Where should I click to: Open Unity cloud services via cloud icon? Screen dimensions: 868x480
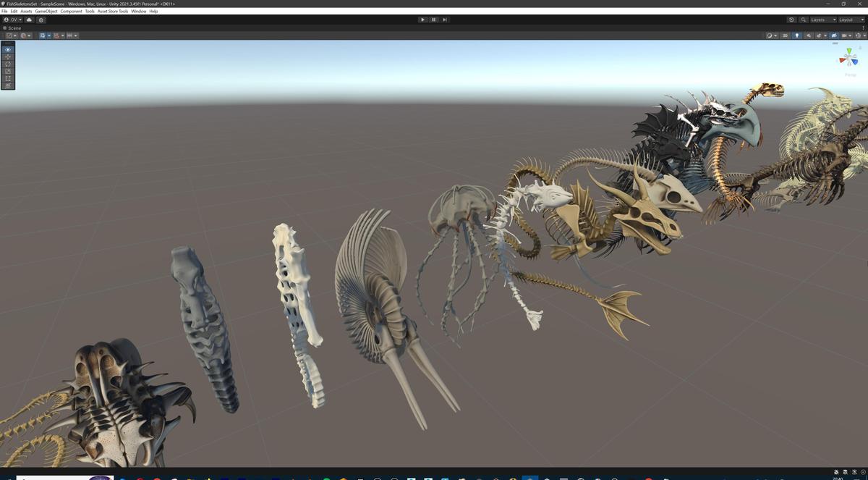(x=30, y=20)
